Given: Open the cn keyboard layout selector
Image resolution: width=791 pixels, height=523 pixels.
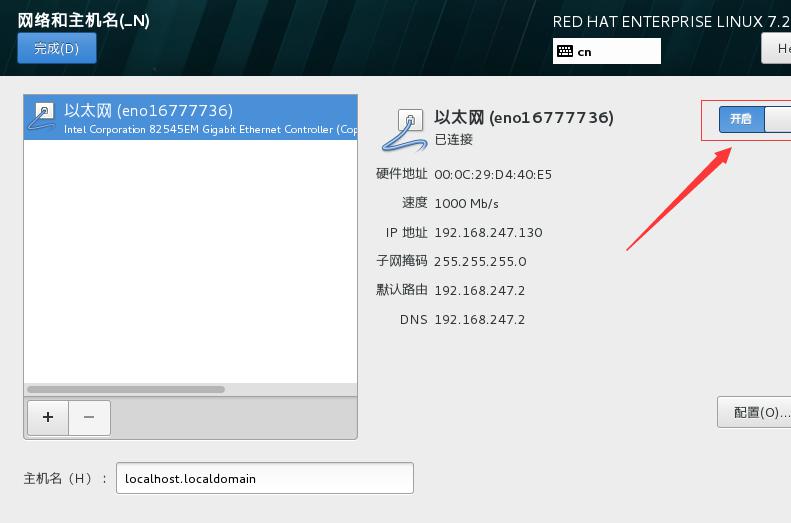Looking at the screenshot, I should 606,51.
